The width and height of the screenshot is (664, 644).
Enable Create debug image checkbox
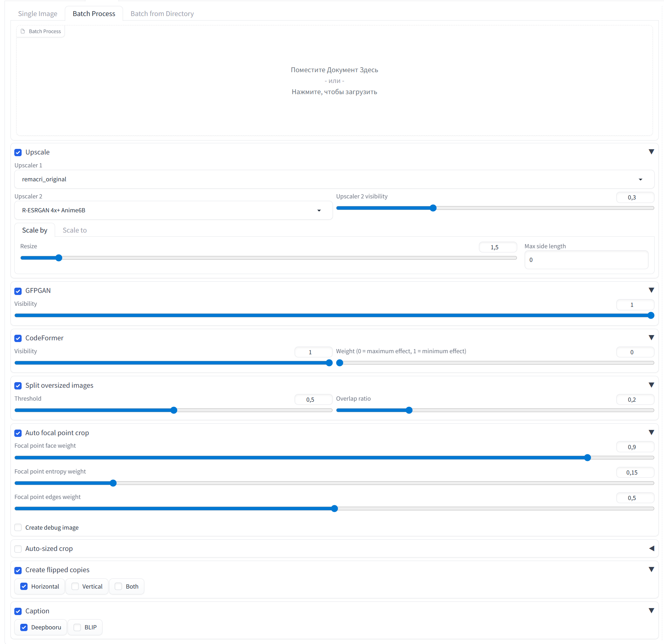[x=18, y=528]
